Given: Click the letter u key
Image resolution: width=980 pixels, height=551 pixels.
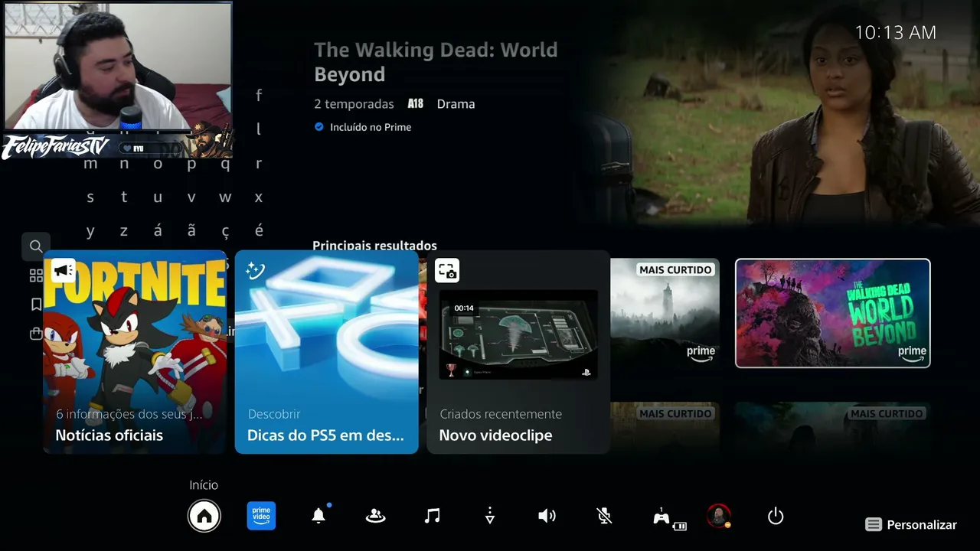Looking at the screenshot, I should coord(158,197).
